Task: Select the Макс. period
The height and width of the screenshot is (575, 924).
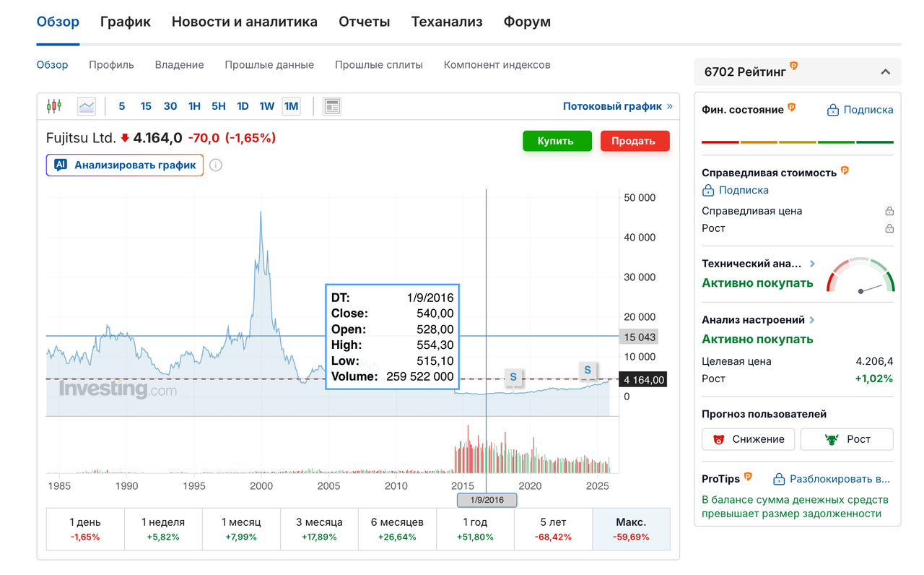Action: coord(631,529)
